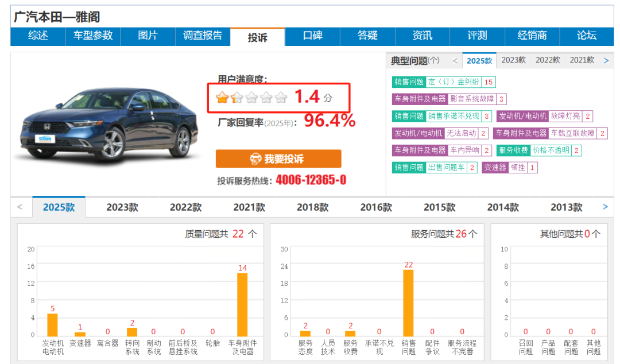This screenshot has height=364, width=620.
Task: Show next years in 典型问题 panel
Action: tap(606, 60)
